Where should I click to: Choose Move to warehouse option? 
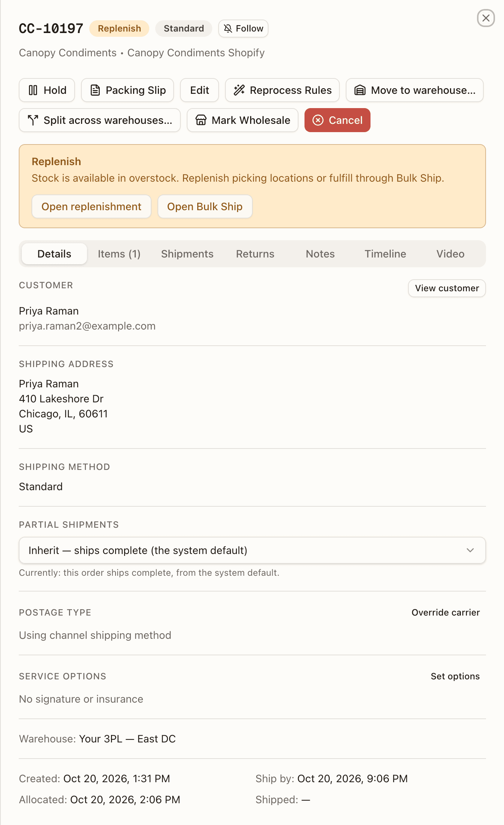click(415, 90)
